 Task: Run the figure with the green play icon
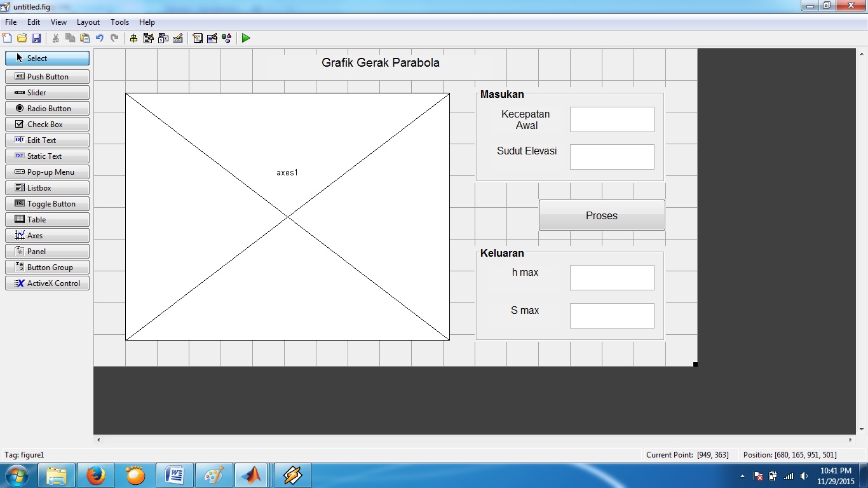click(x=246, y=38)
